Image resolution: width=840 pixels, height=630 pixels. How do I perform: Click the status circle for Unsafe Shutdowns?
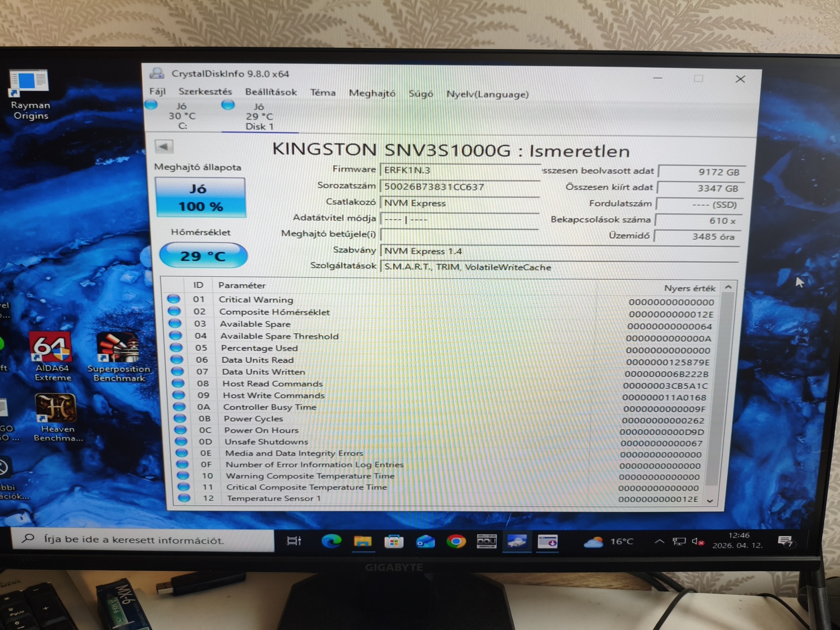(x=181, y=441)
